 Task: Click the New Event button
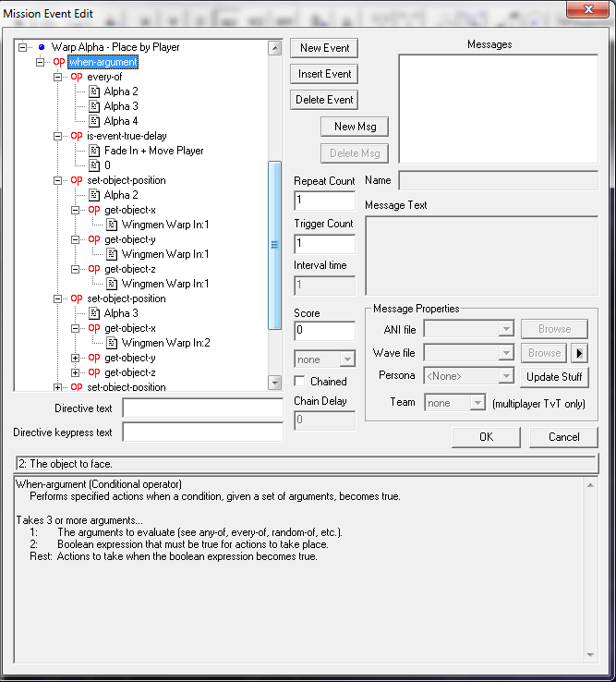pyautogui.click(x=324, y=48)
